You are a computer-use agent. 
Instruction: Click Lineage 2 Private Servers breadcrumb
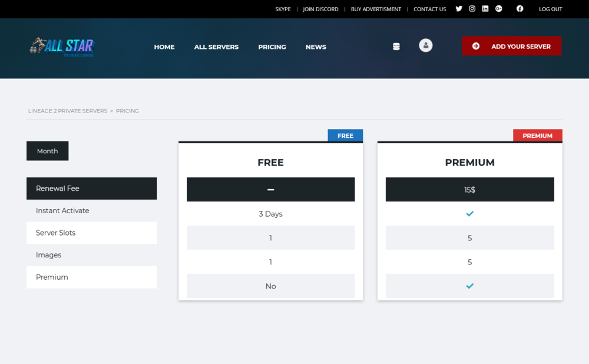(x=68, y=111)
